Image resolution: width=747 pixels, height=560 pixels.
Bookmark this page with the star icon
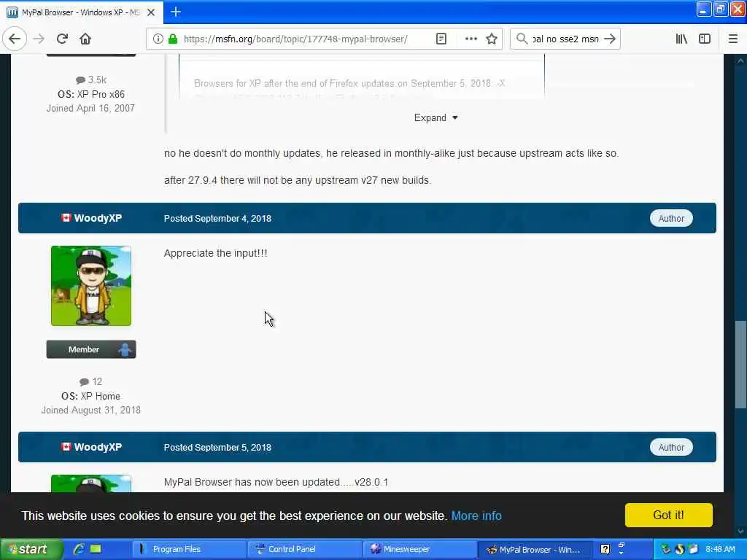click(x=492, y=39)
